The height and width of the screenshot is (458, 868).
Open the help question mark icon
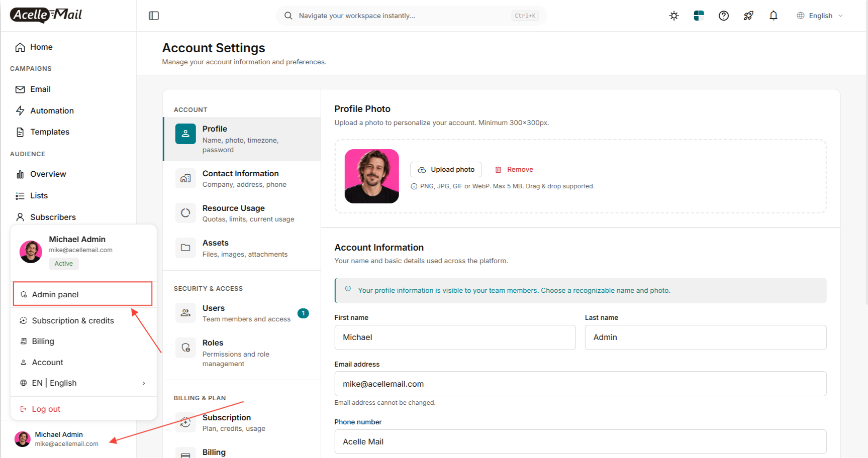[x=724, y=16]
